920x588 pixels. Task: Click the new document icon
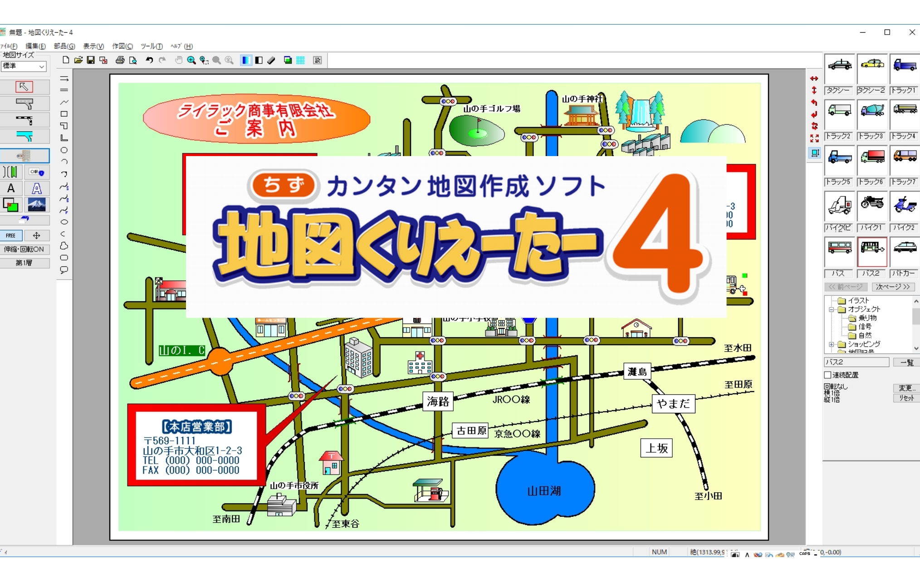click(x=66, y=60)
